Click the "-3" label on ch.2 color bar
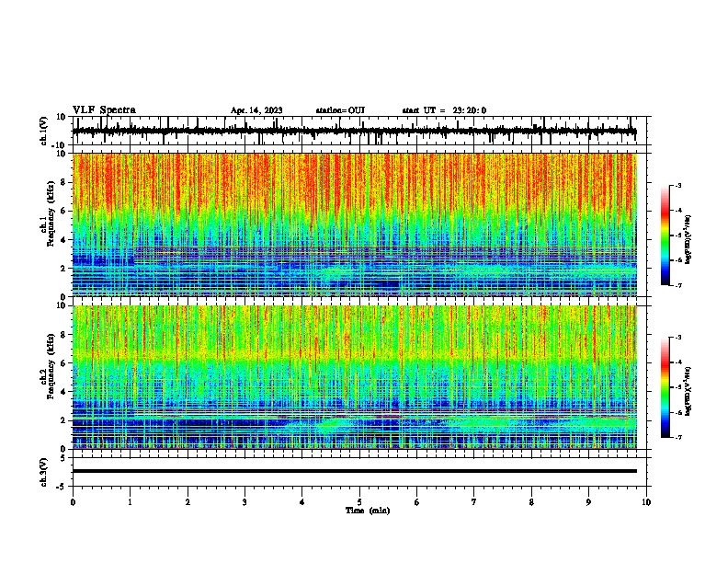 click(x=677, y=338)
